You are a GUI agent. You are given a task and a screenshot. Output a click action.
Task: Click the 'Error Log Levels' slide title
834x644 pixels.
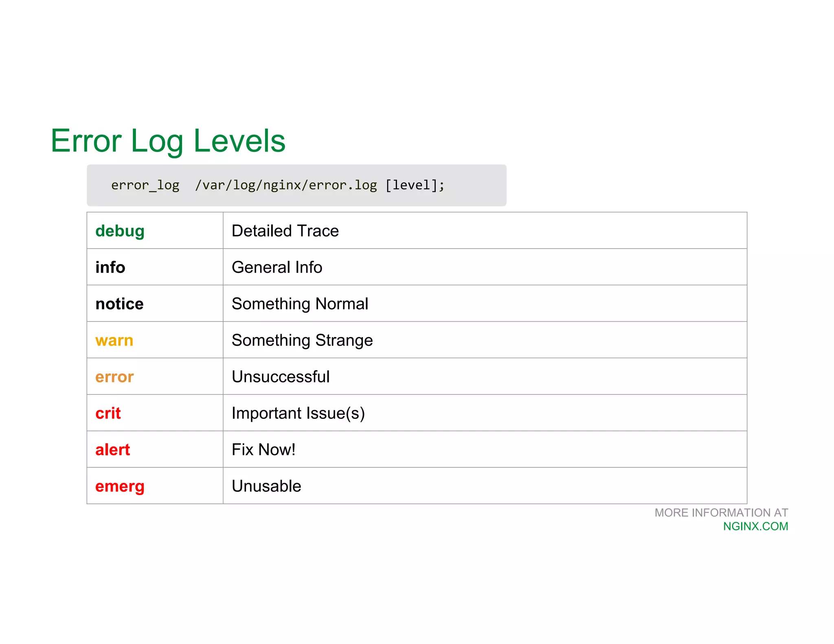pyautogui.click(x=168, y=141)
